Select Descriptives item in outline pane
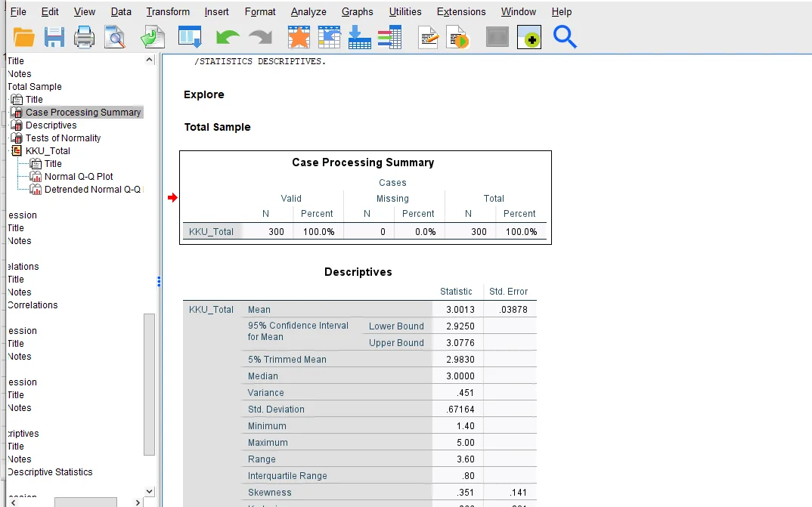The height and width of the screenshot is (507, 812). coord(51,125)
